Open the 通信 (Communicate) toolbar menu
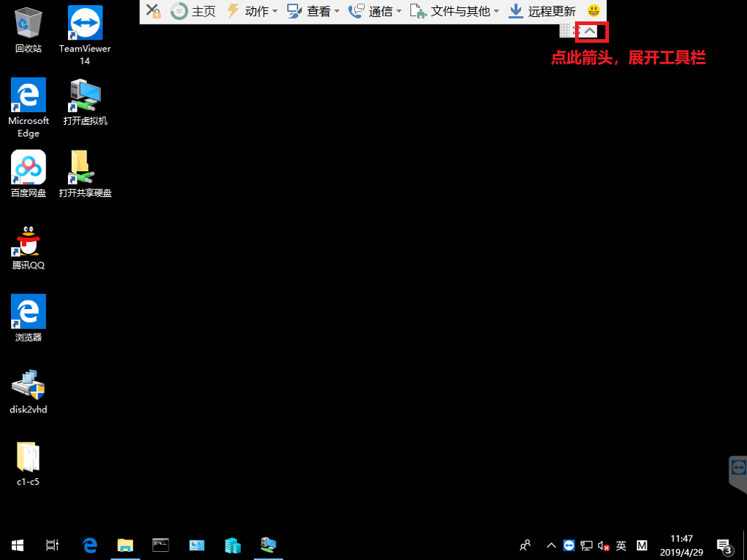The width and height of the screenshot is (747, 560). [375, 11]
